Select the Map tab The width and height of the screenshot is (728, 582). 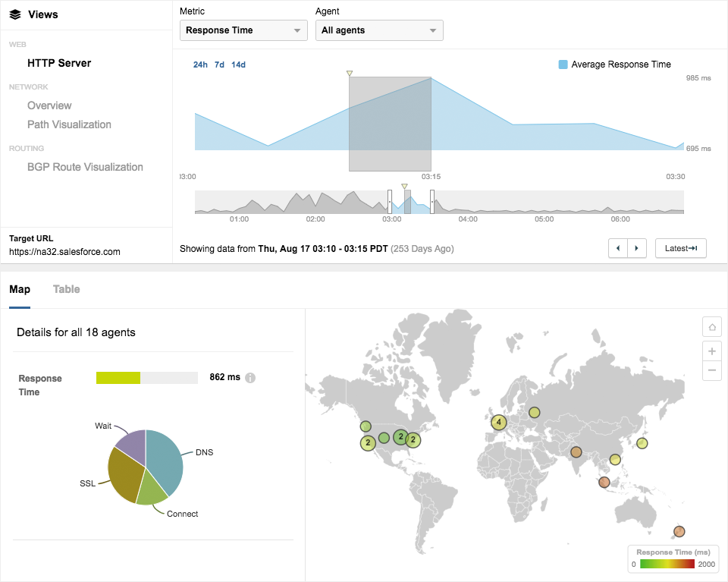click(x=20, y=289)
